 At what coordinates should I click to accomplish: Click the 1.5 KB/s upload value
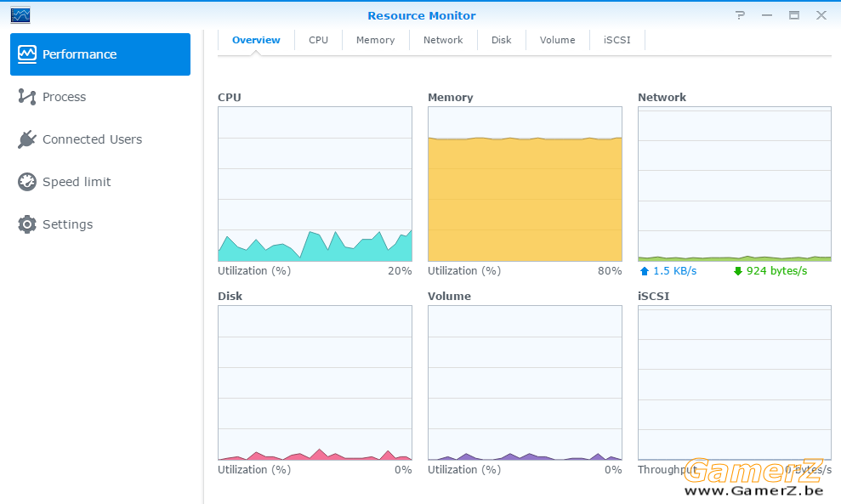(x=675, y=271)
